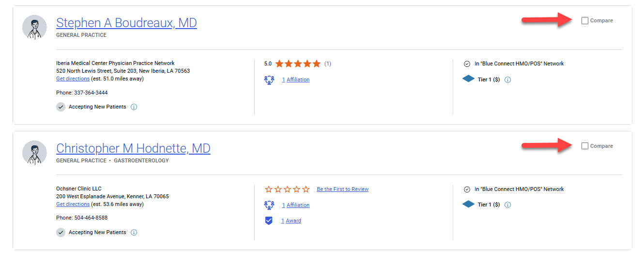Get directions to Ochsner Clinic LLC
Viewport: 644px width, 253px height.
[73, 204]
